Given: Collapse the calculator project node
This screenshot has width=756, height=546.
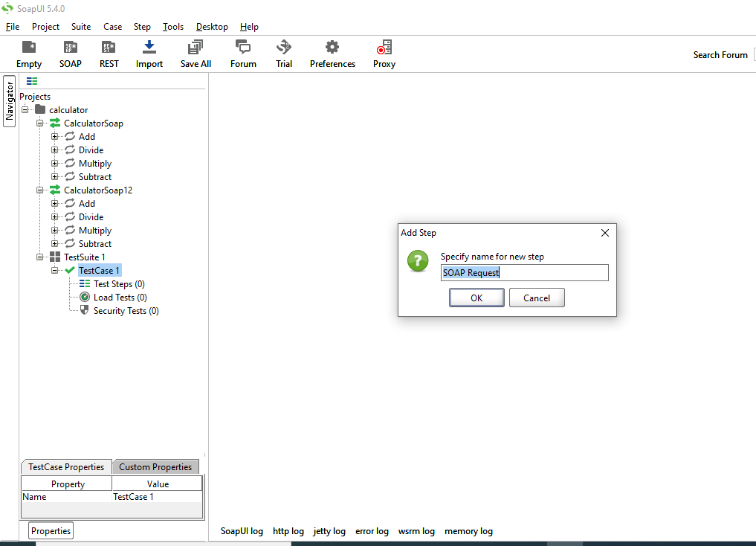Looking at the screenshot, I should (25, 109).
